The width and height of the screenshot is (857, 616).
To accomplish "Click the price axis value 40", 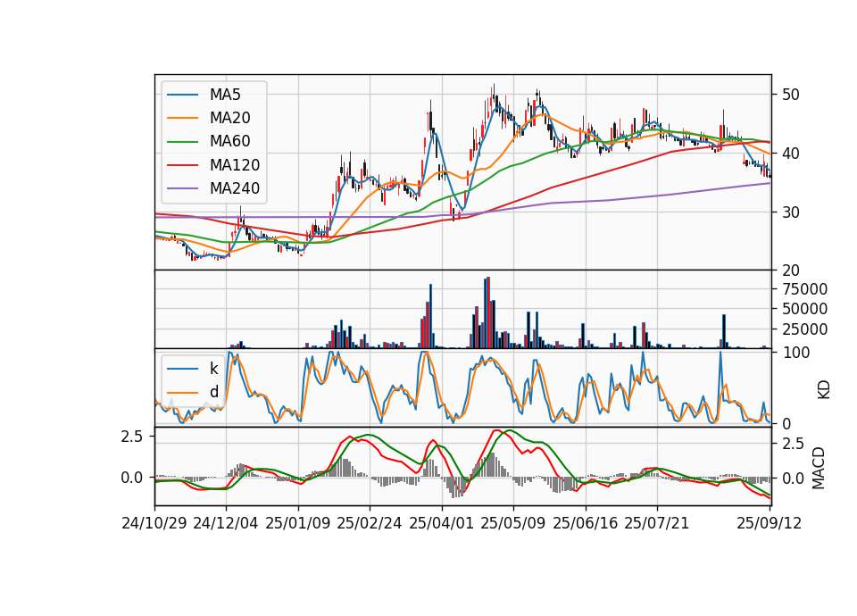I will (791, 154).
